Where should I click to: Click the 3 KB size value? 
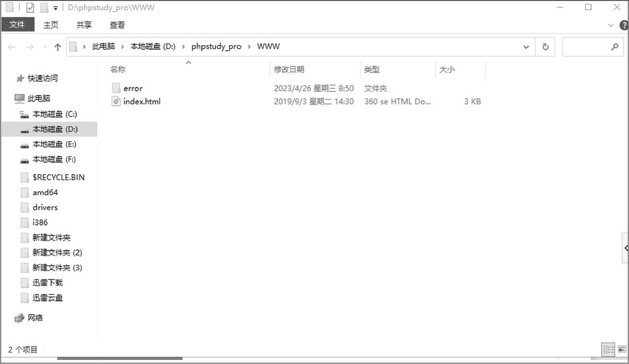472,102
